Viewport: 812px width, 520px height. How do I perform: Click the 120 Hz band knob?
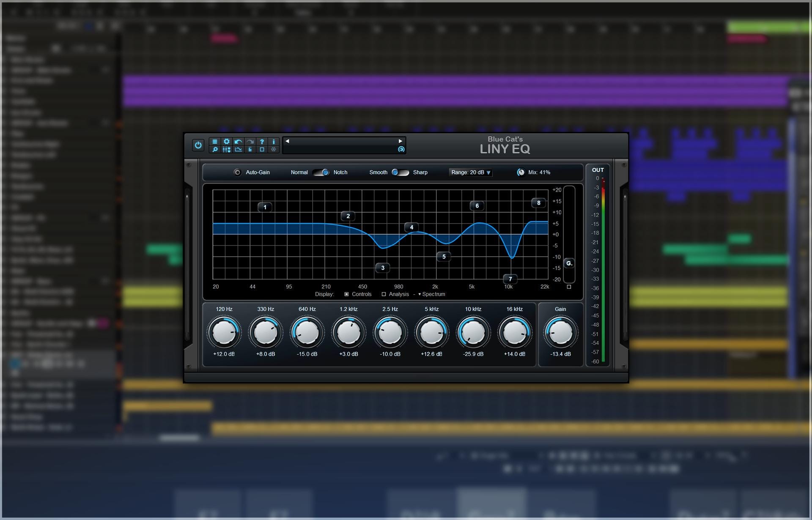(224, 332)
